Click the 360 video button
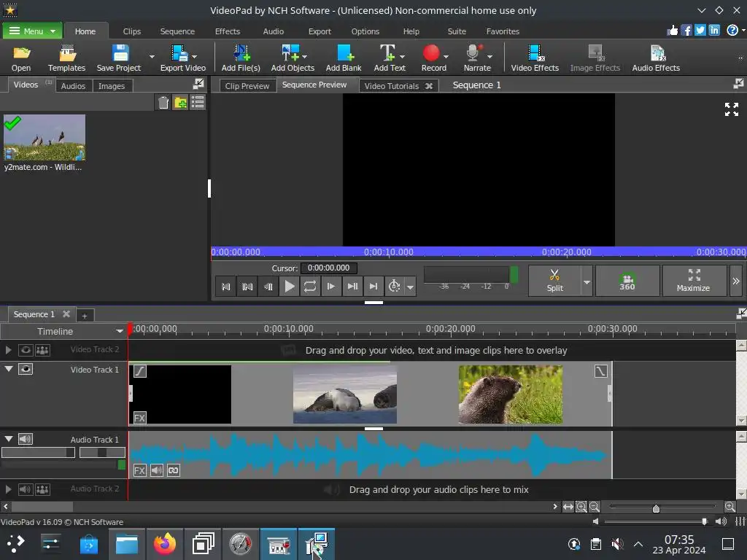 [x=627, y=281]
